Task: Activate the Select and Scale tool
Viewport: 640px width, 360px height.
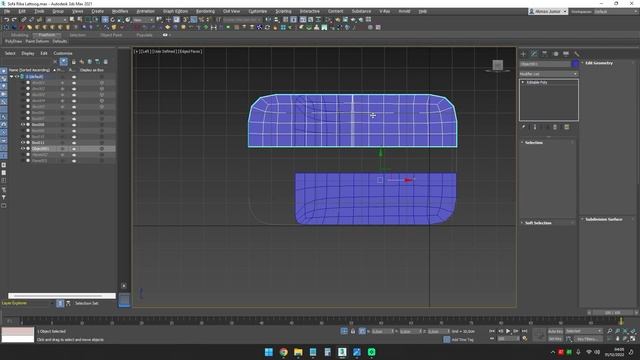Action: click(x=120, y=19)
